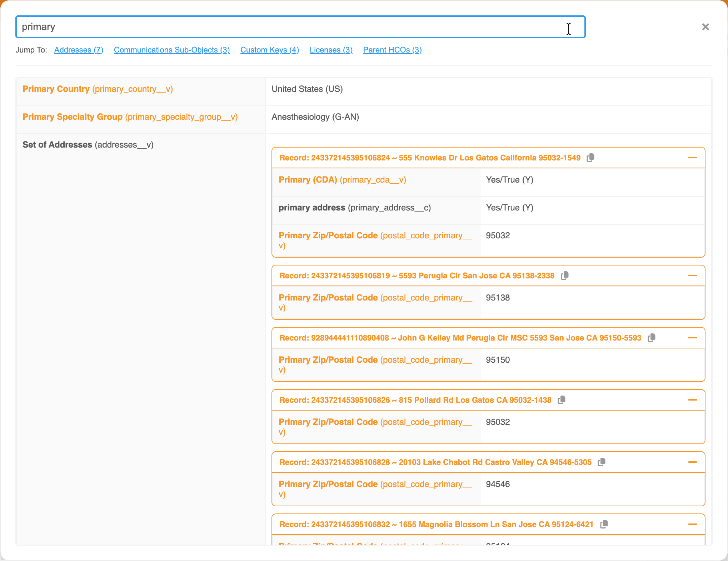The image size is (728, 561).
Task: Jump to Licenses (3)
Action: (x=331, y=50)
